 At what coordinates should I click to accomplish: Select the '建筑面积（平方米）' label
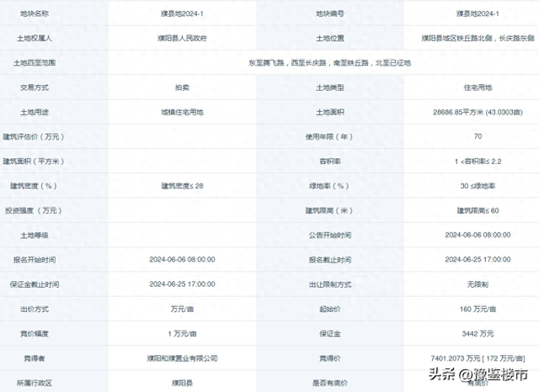click(x=34, y=162)
